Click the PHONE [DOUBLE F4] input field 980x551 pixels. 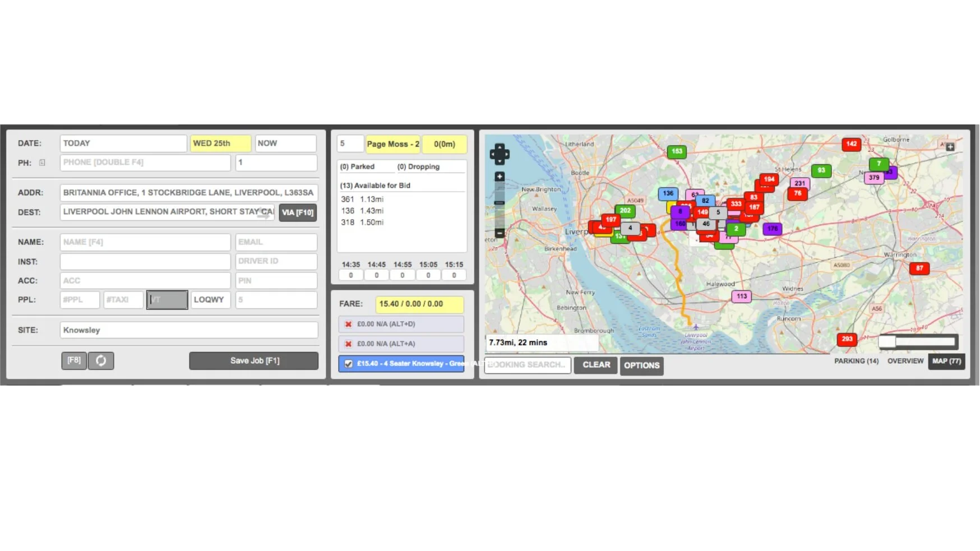click(145, 163)
